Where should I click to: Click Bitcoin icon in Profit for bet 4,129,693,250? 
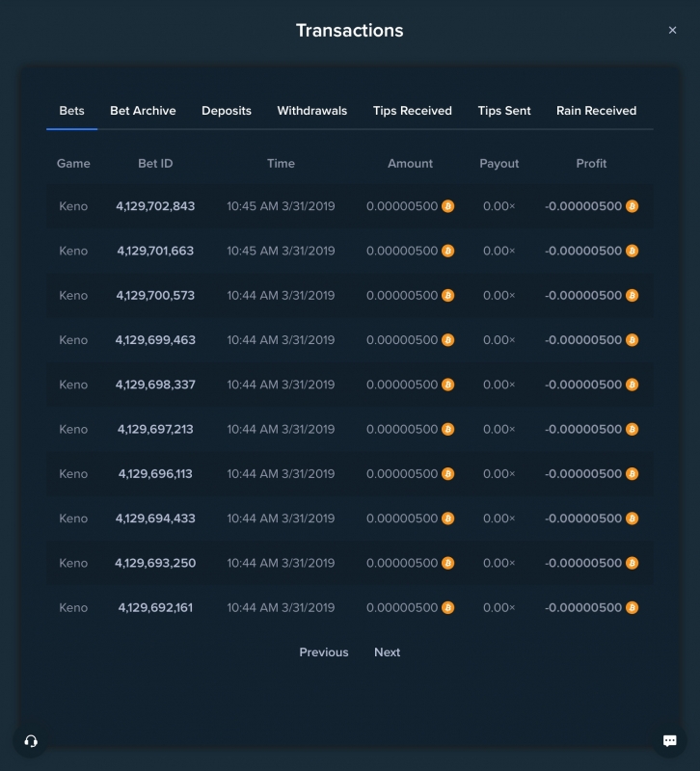[633, 563]
